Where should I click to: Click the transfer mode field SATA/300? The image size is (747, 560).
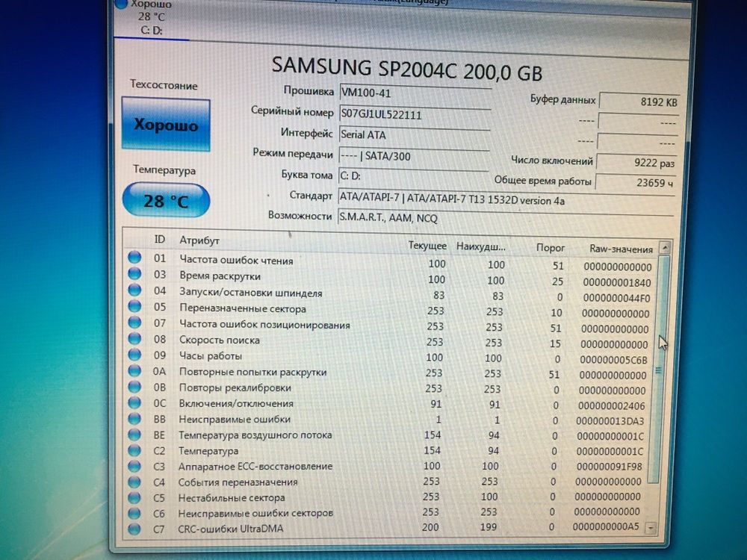point(414,156)
